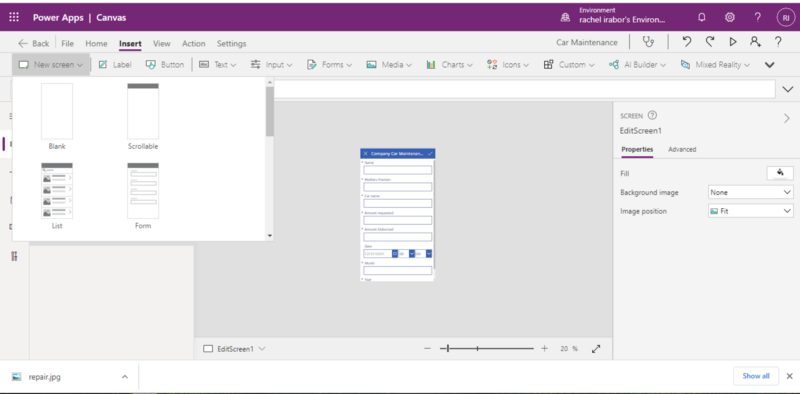Switch to the Home tab
This screenshot has height=394, width=800.
[96, 43]
